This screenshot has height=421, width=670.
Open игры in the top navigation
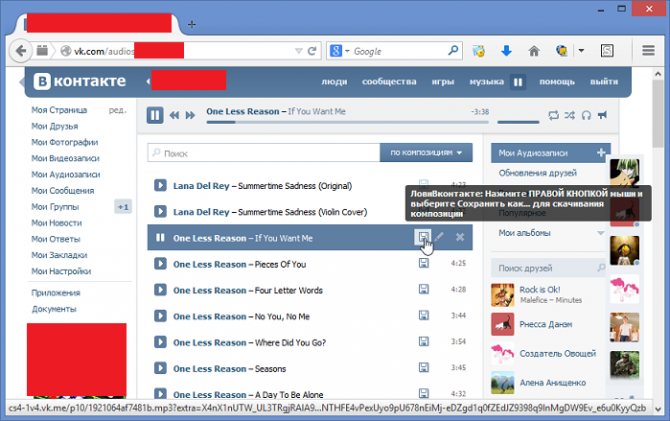pyautogui.click(x=443, y=82)
